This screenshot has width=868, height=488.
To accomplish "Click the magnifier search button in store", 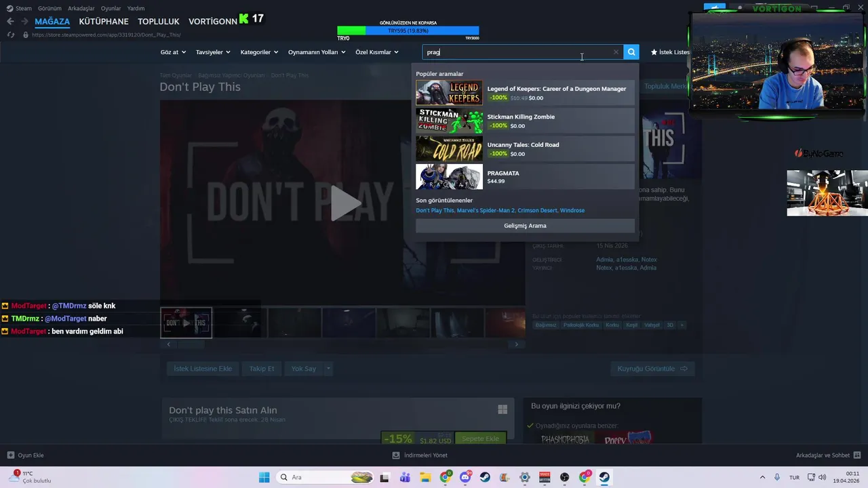I will coord(631,52).
